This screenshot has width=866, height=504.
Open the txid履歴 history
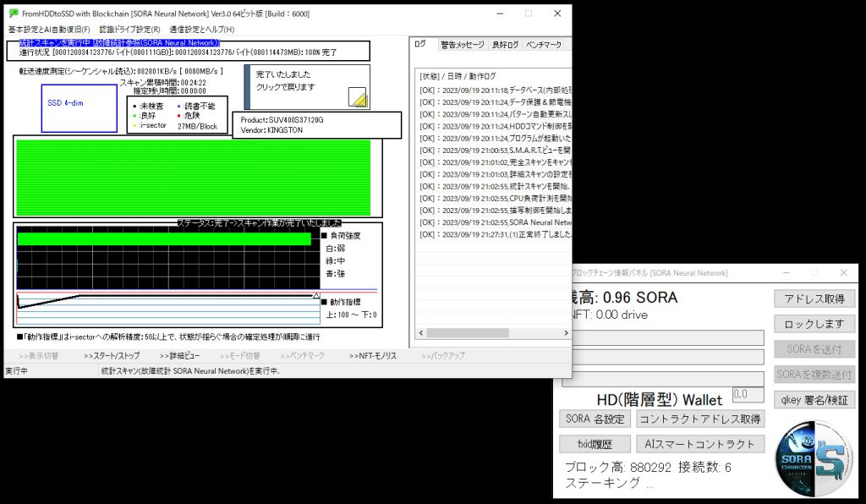coord(595,444)
